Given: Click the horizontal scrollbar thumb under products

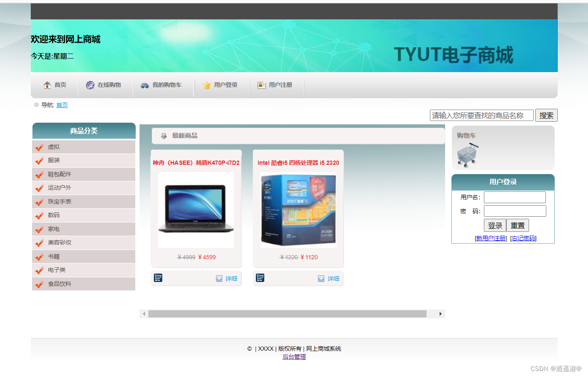Looking at the screenshot, I should (x=287, y=314).
